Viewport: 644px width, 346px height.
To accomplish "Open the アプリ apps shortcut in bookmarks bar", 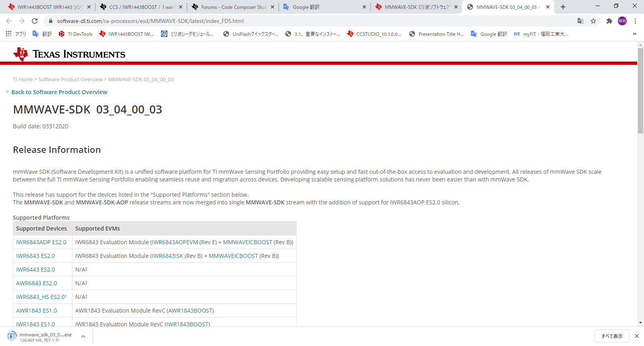I will tap(16, 34).
